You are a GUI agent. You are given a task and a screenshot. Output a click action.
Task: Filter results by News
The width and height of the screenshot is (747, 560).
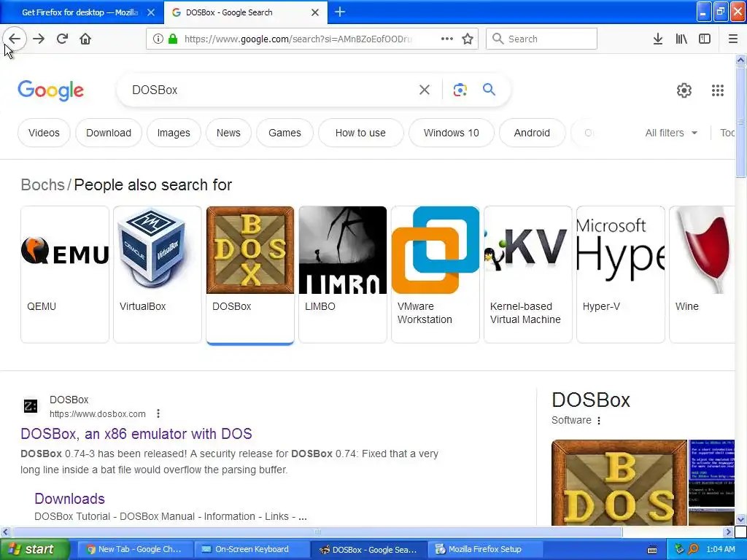pyautogui.click(x=228, y=133)
